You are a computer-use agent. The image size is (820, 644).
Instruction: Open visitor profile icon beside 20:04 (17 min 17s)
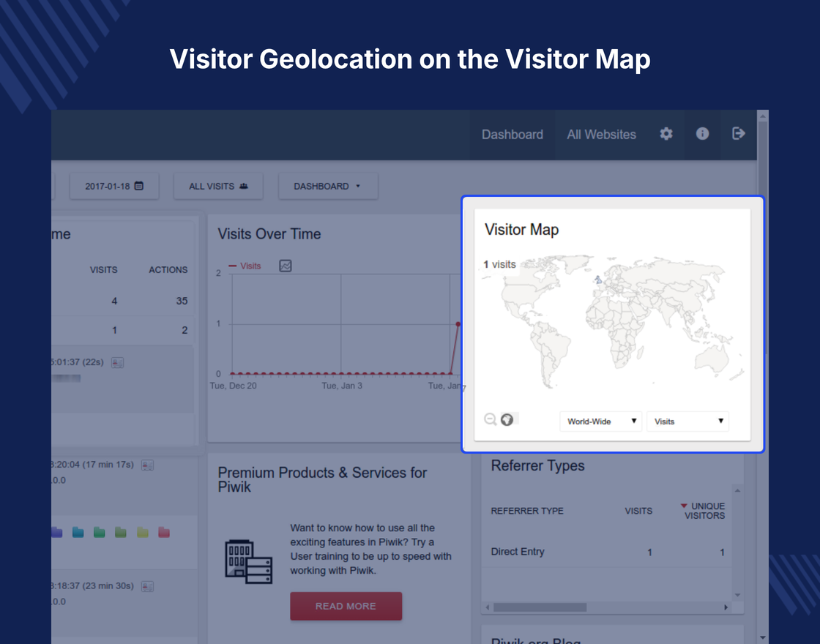pos(147,465)
